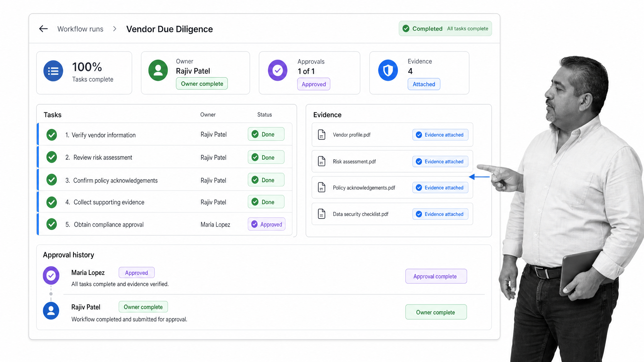Click the blue task list icon
Viewport: 644px width, 362px height.
tap(53, 71)
